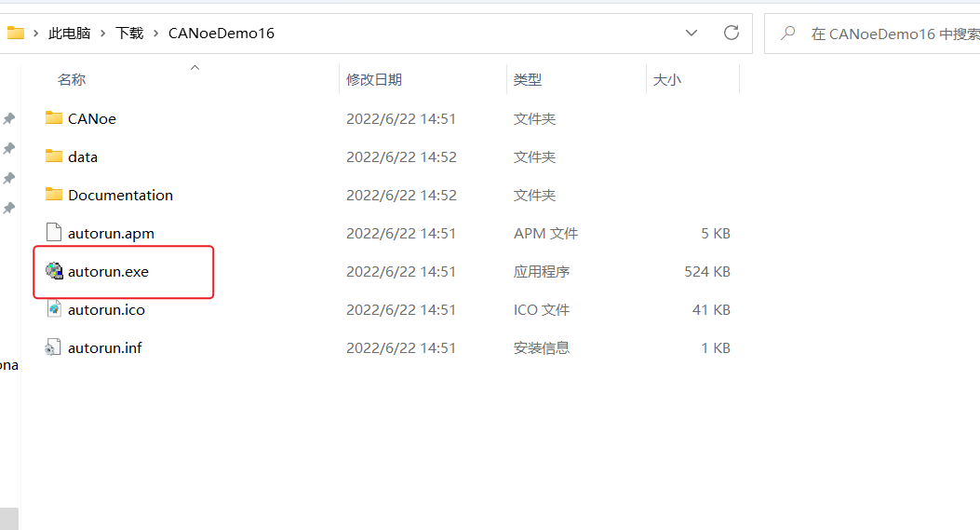Click the ICO 文件 type cell
The height and width of the screenshot is (530, 980).
tap(542, 310)
